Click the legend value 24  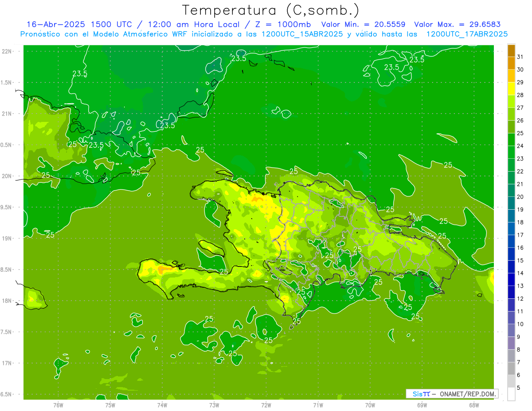[x=520, y=146]
